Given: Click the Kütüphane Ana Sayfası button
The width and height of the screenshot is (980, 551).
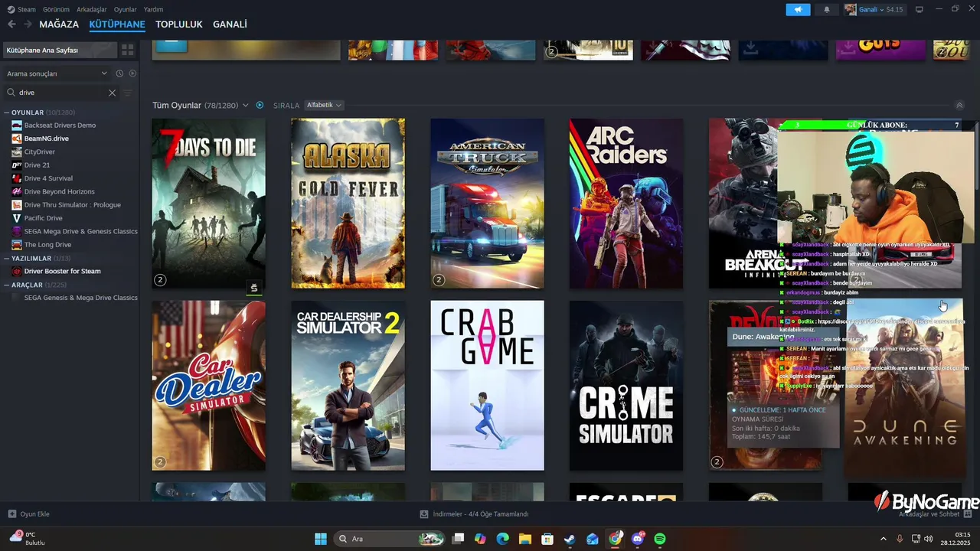Looking at the screenshot, I should [x=60, y=50].
